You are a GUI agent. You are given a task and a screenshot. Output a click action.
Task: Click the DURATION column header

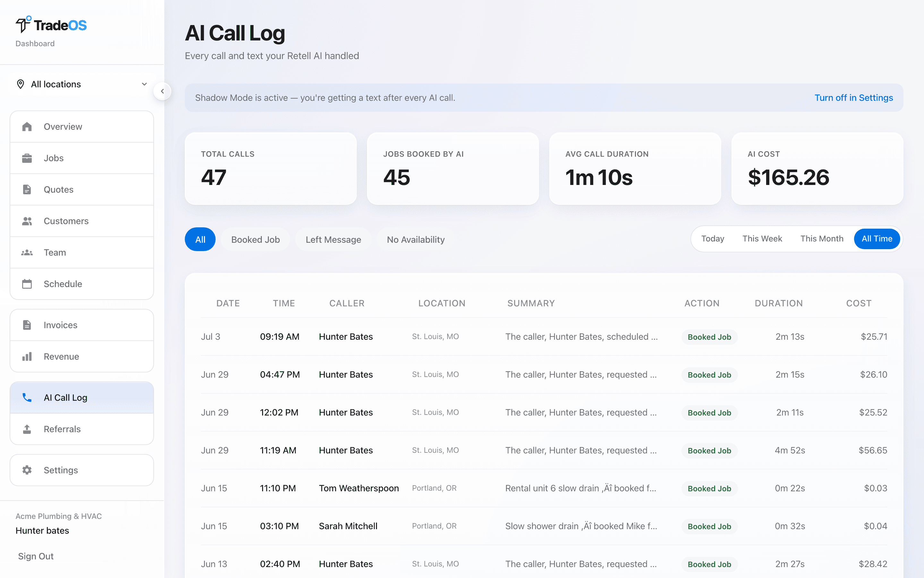click(779, 303)
